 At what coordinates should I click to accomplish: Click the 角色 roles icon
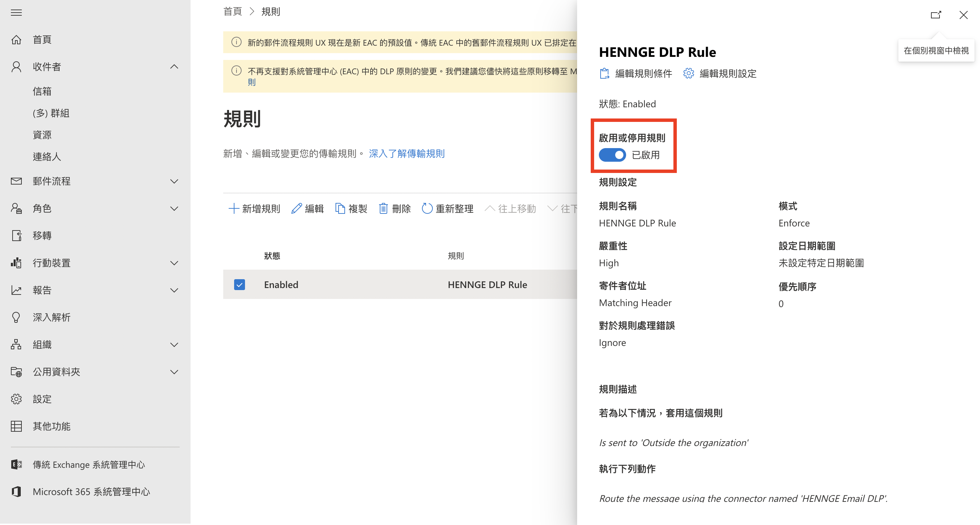(16, 208)
